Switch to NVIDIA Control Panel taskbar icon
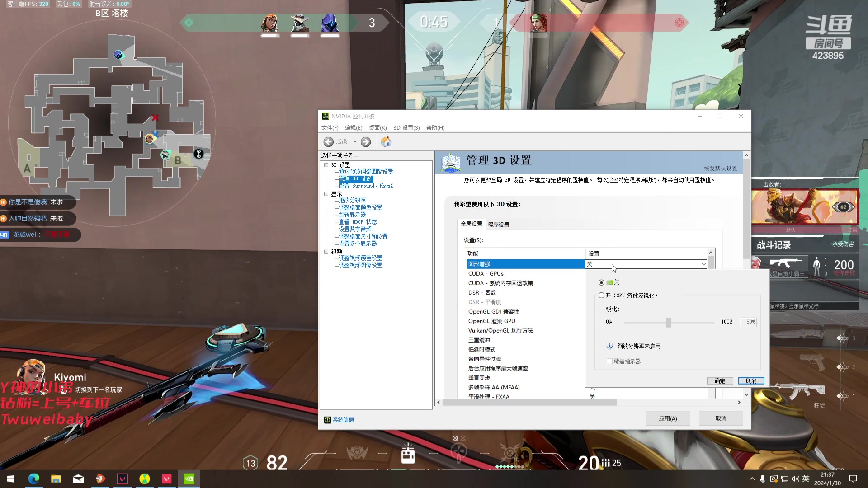This screenshot has height=488, width=868. pos(189,479)
